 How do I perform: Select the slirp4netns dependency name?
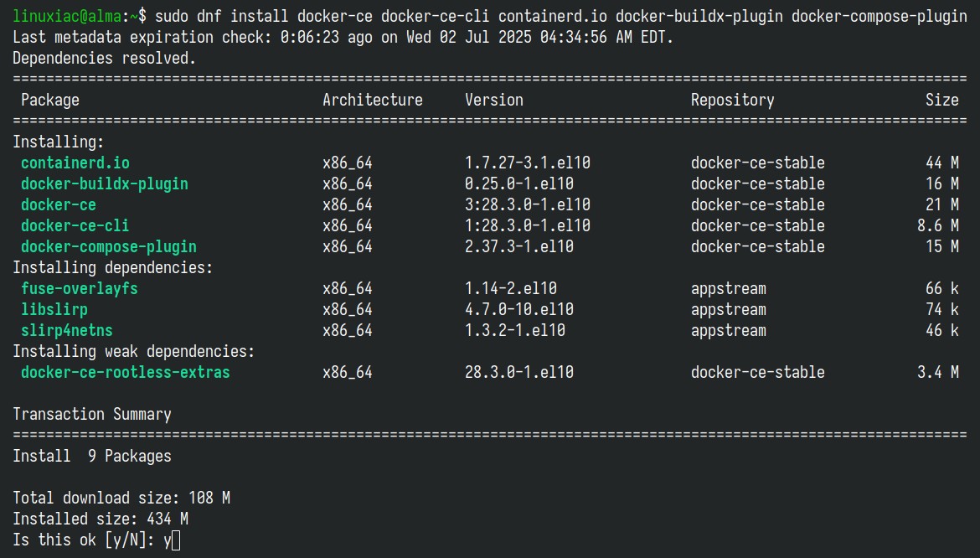67,331
